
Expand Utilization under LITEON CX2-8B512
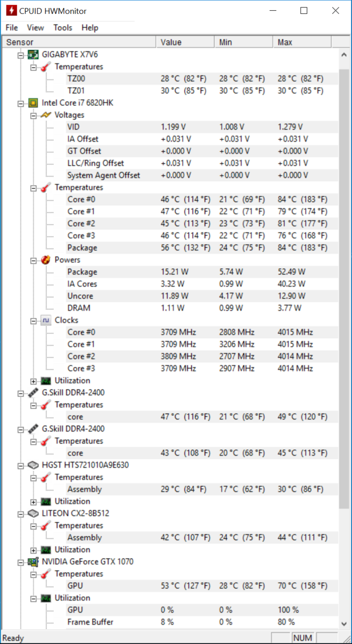coord(33,550)
